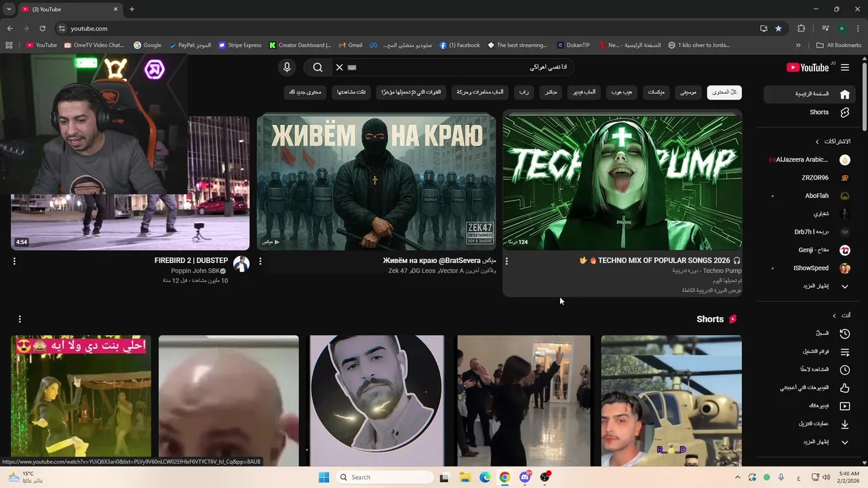Show more hidden bookmarks chevron
The width and height of the screenshot is (868, 488).
798,45
